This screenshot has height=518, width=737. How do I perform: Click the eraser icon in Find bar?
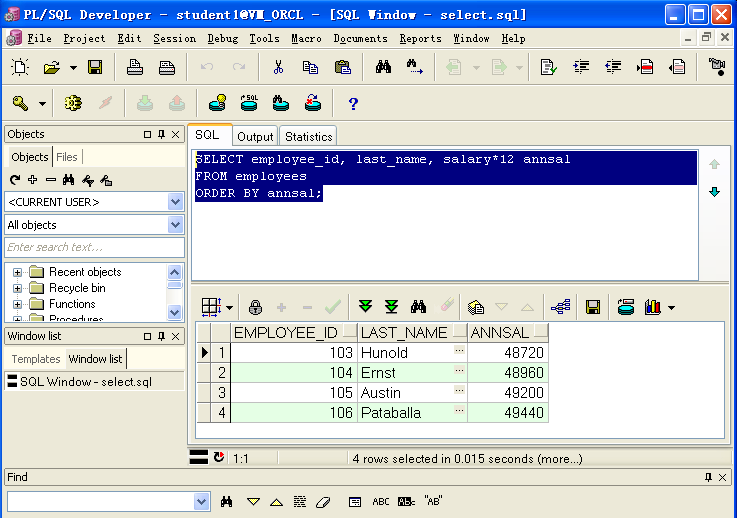[x=323, y=502]
